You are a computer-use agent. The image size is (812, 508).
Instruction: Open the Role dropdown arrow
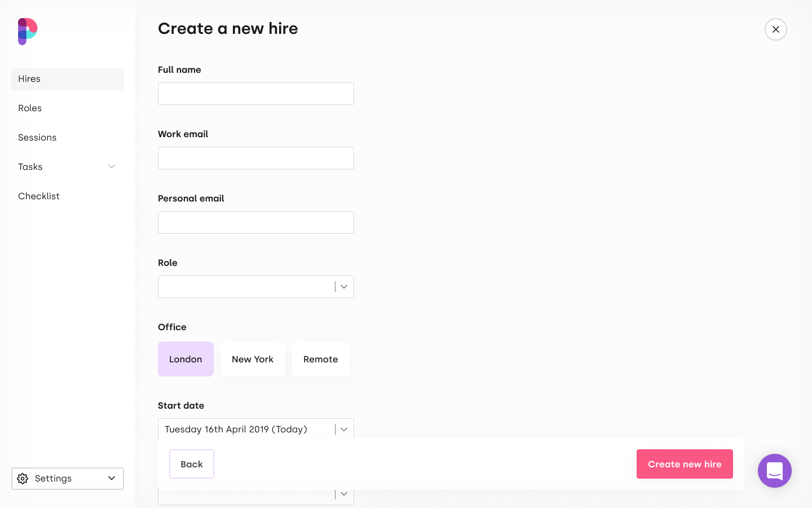pyautogui.click(x=344, y=287)
